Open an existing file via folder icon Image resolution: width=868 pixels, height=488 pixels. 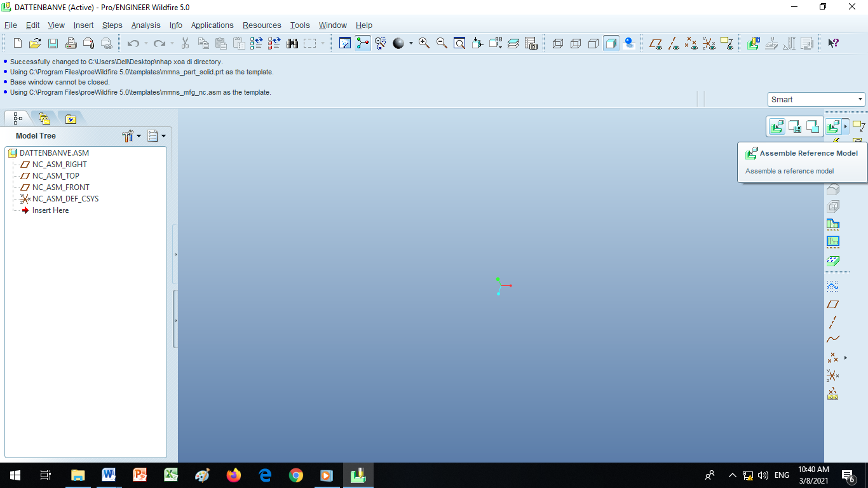pyautogui.click(x=35, y=43)
